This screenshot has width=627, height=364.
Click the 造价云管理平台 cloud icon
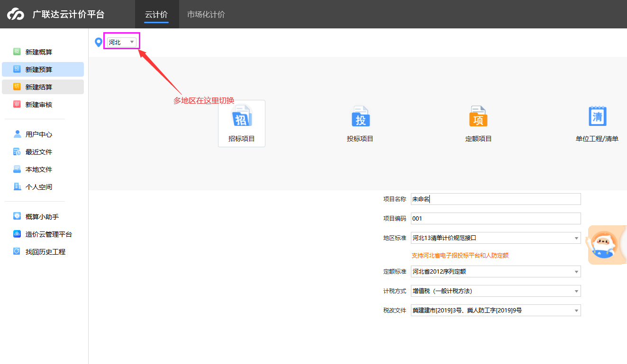pos(17,234)
